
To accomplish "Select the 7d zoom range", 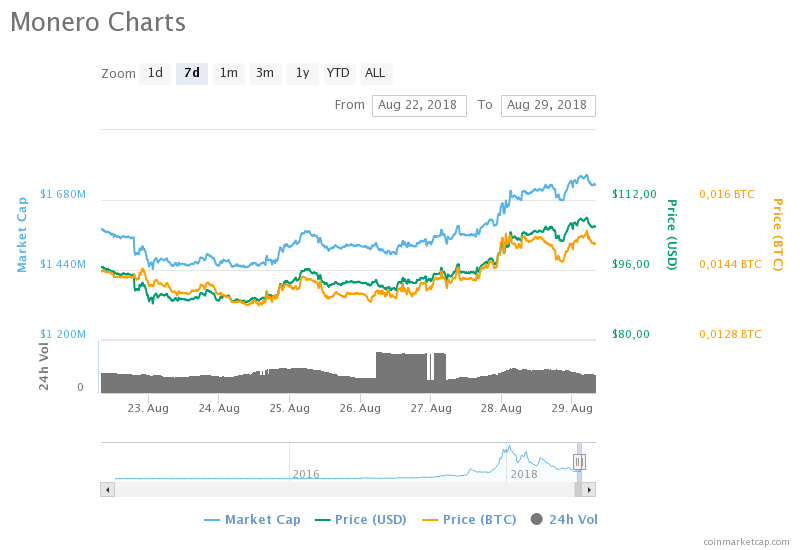I will click(192, 73).
